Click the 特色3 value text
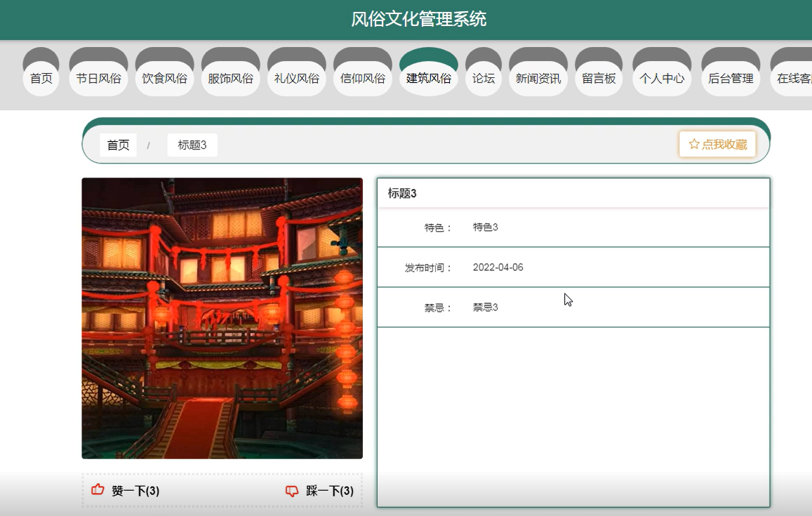Viewport: 812px width, 516px height. click(485, 227)
